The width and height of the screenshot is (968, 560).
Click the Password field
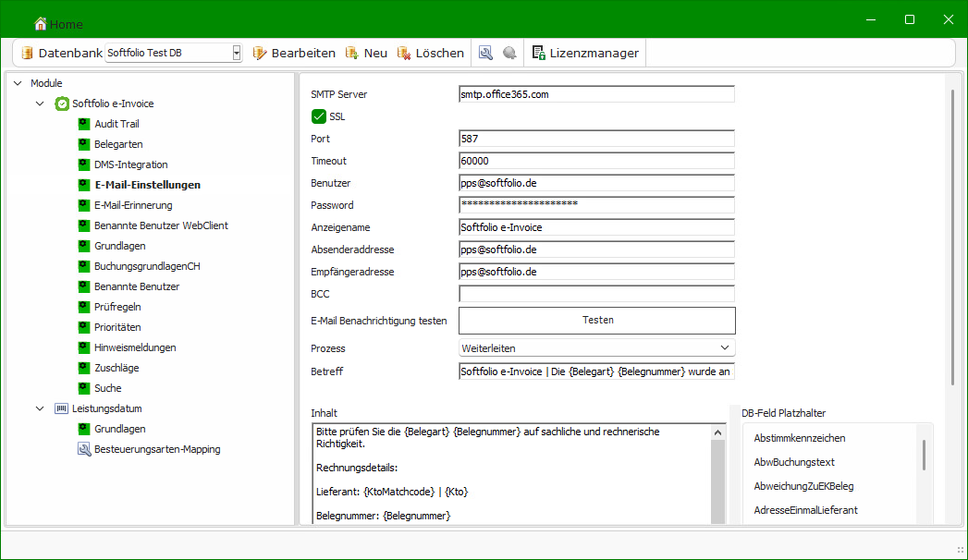(596, 205)
